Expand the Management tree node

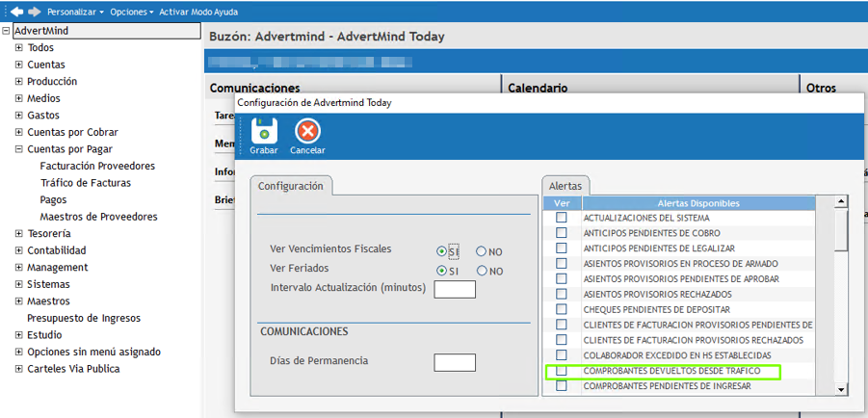point(19,268)
